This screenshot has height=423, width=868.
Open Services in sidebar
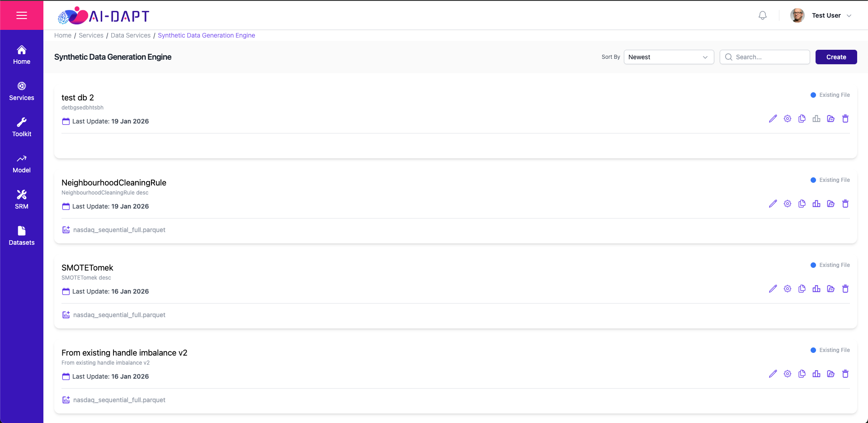click(22, 91)
